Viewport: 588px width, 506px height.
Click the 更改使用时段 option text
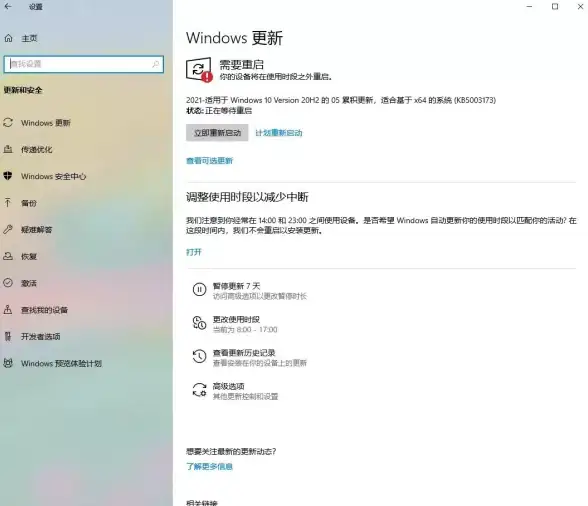236,320
